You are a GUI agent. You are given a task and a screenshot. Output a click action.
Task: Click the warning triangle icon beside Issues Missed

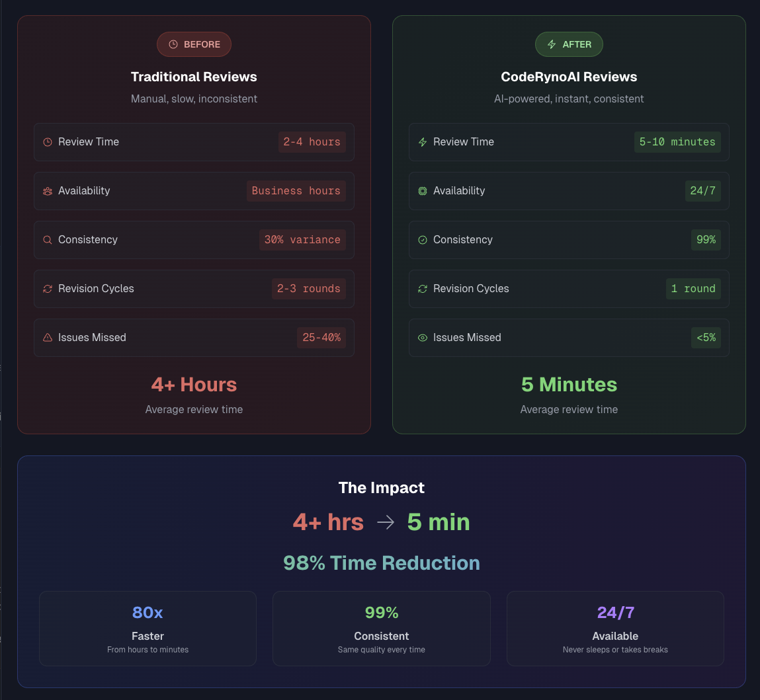48,338
